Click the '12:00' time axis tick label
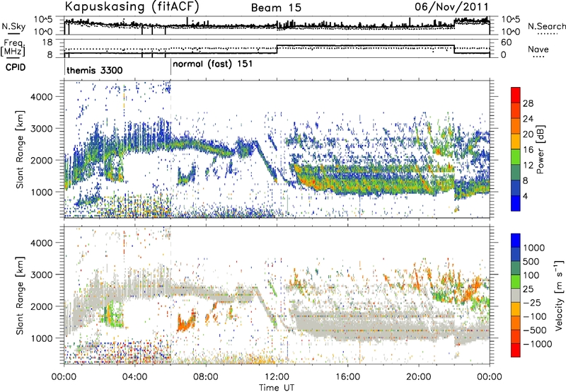The width and height of the screenshot is (566, 392). [277, 377]
